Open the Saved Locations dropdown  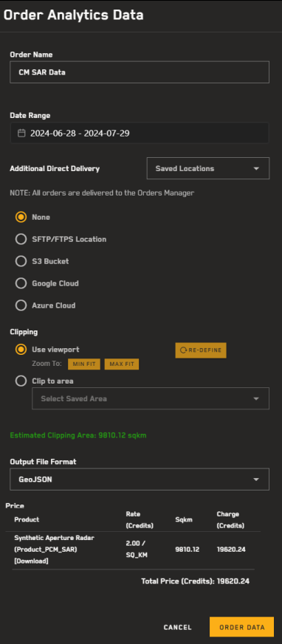coord(208,168)
